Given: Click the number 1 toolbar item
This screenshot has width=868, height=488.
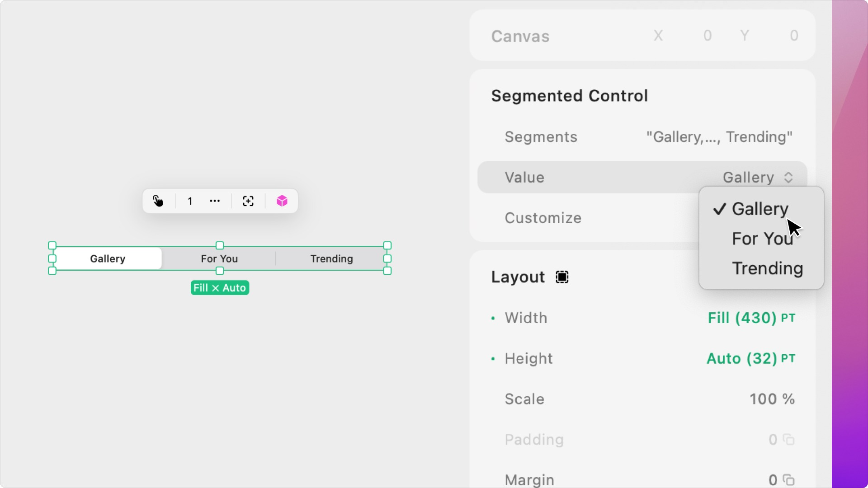Looking at the screenshot, I should click(190, 201).
